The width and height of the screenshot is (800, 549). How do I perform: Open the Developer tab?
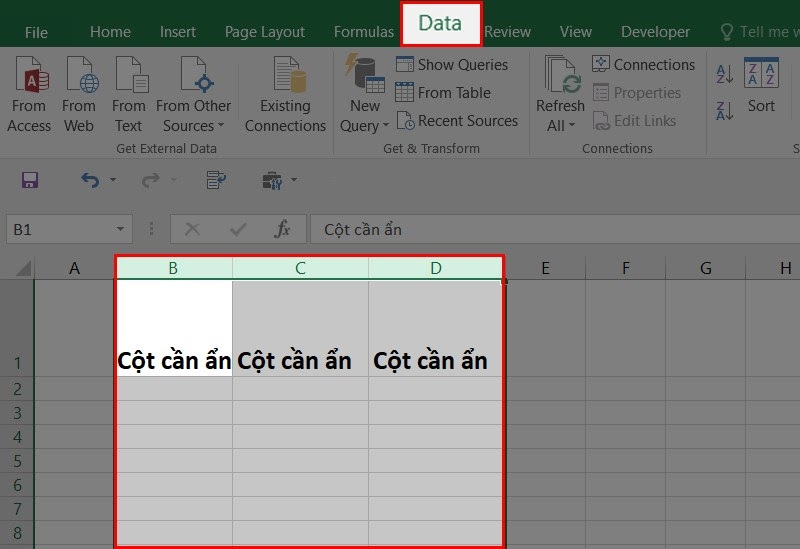tap(655, 32)
